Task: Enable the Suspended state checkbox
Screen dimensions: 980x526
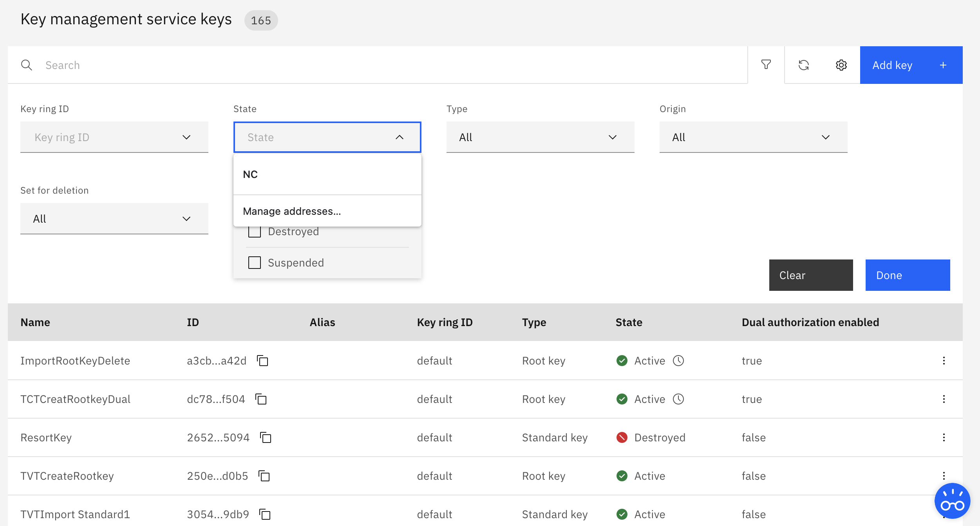Action: pos(254,263)
